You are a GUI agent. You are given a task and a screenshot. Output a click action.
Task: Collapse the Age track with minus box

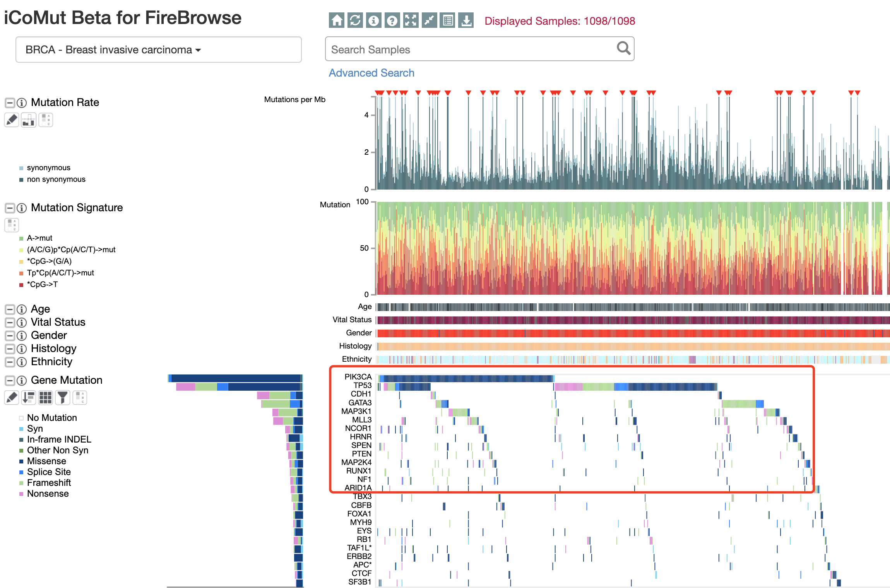click(x=10, y=309)
